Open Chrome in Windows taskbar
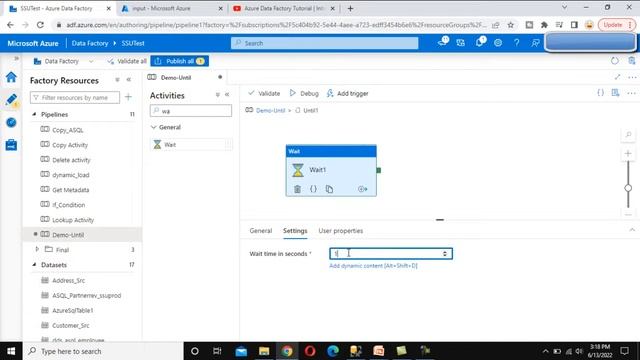Image resolution: width=640 pixels, height=360 pixels. (287, 351)
